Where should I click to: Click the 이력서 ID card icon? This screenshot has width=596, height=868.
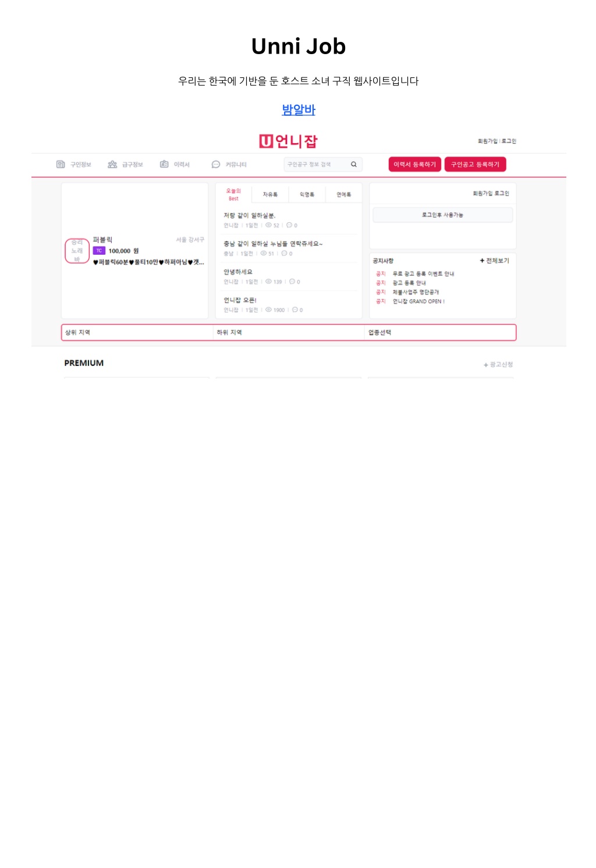click(164, 165)
